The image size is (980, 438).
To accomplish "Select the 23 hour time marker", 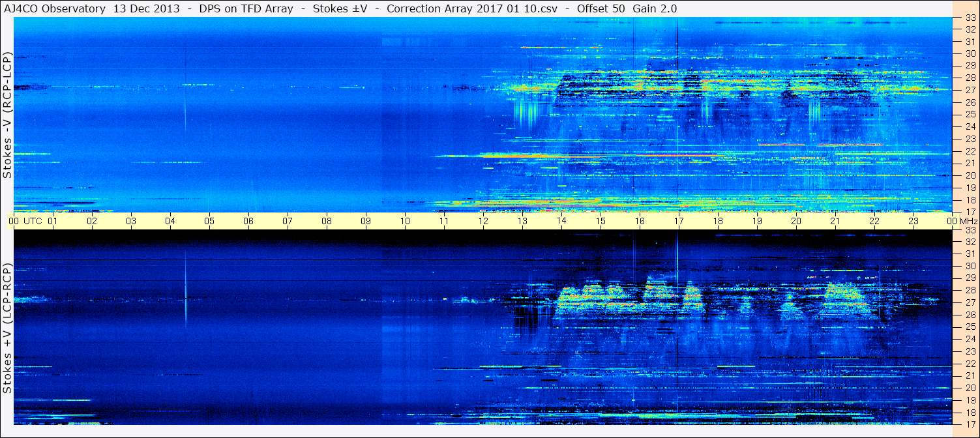I will tap(913, 221).
